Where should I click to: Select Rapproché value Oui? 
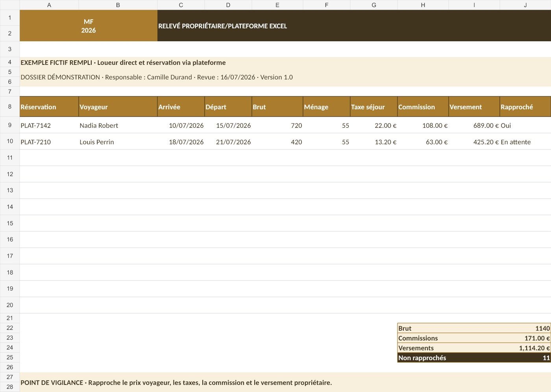[525, 125]
